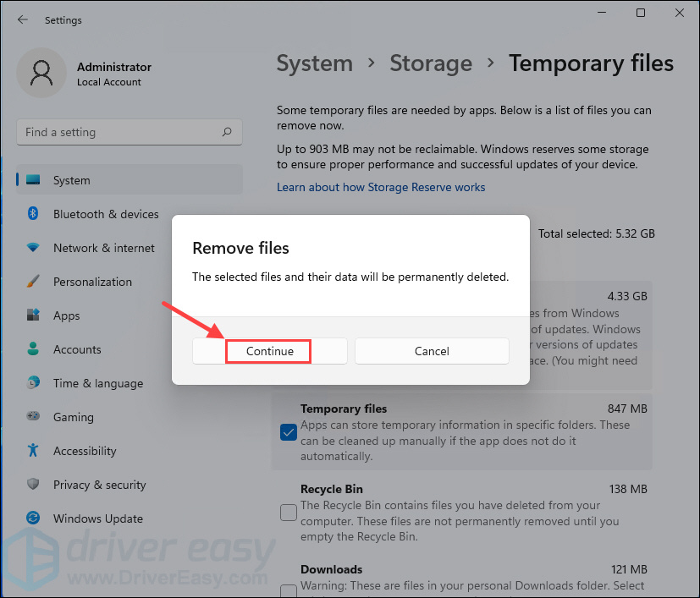The width and height of the screenshot is (700, 598).
Task: Go to Storage in the breadcrumb
Action: click(430, 63)
